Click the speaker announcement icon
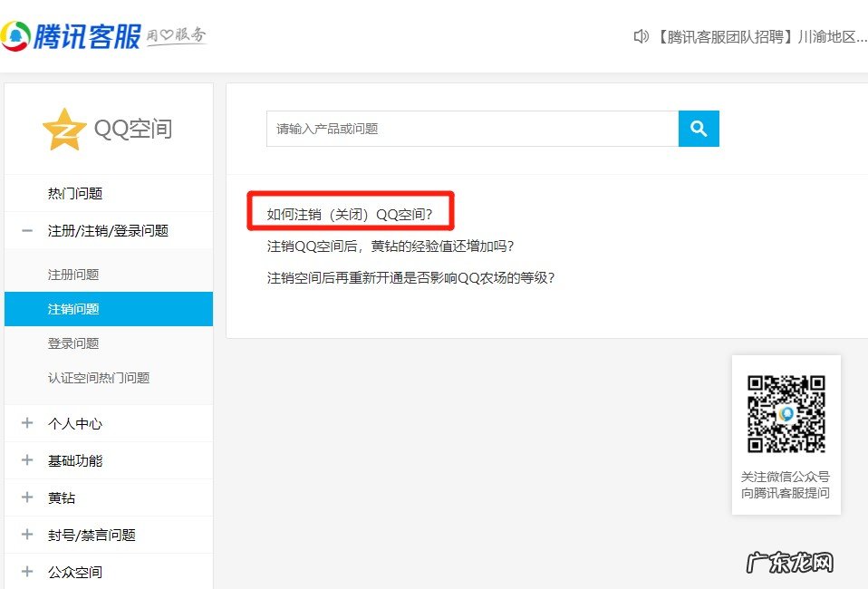Screen dimensions: 868x589 click(641, 36)
